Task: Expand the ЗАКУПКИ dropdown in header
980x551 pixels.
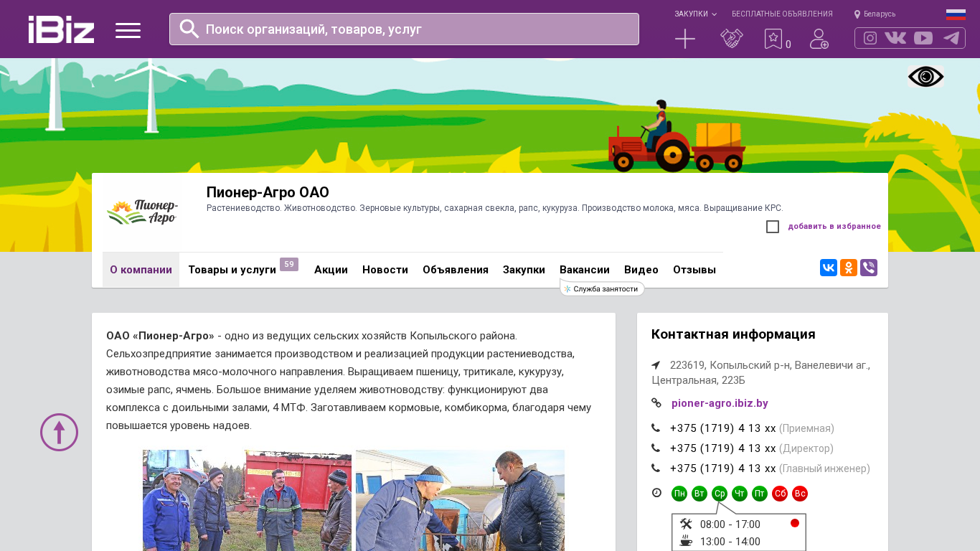Action: pyautogui.click(x=695, y=14)
